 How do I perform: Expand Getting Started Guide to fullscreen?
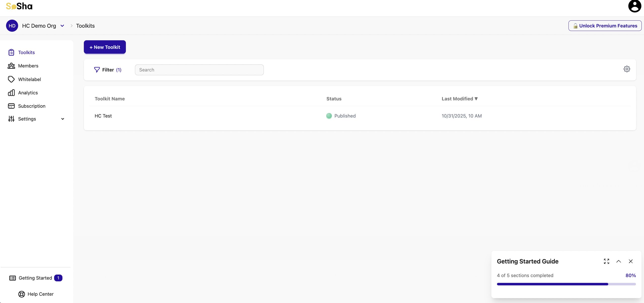click(606, 261)
